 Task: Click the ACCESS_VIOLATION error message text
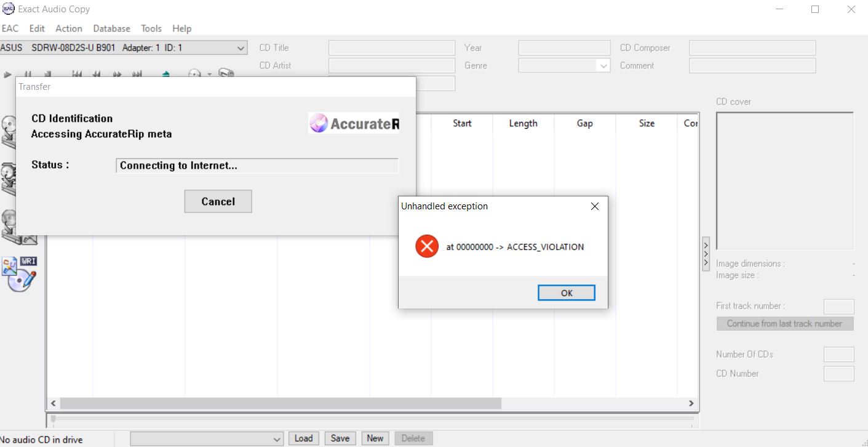[x=515, y=247]
